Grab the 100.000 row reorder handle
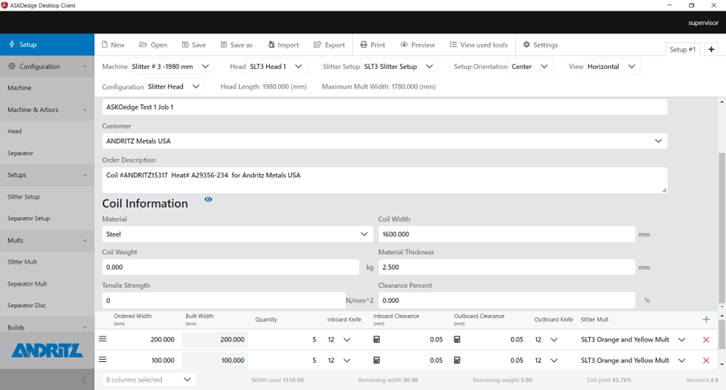 (x=103, y=359)
